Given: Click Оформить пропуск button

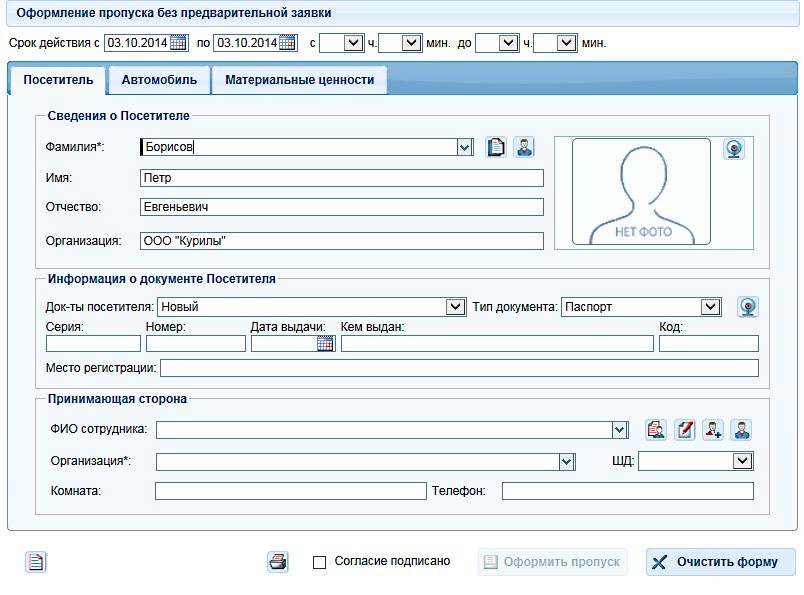Looking at the screenshot, I should 553,562.
